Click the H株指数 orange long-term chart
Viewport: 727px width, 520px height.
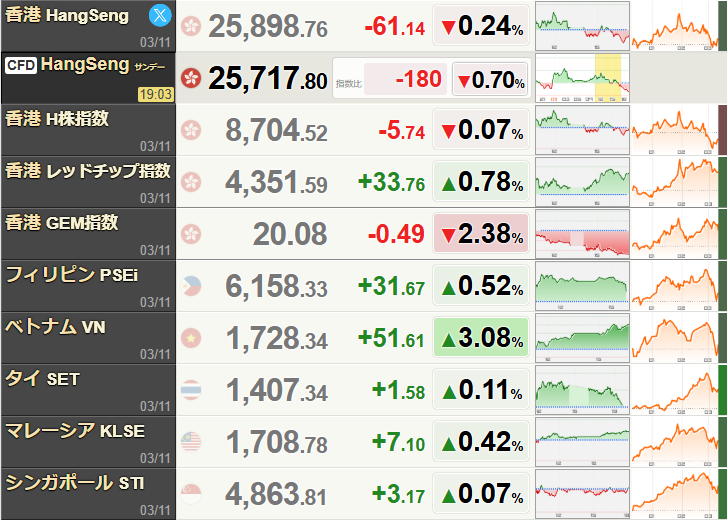click(x=674, y=130)
